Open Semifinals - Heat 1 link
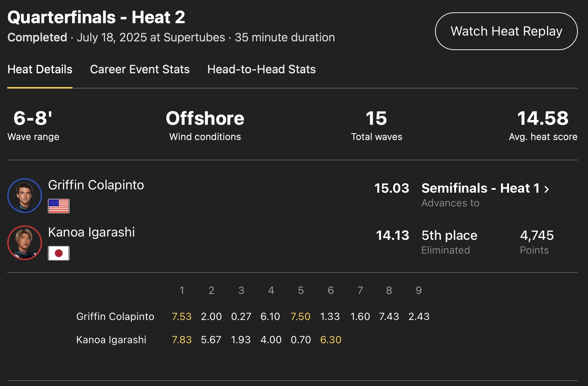This screenshot has height=386, width=588. pos(480,188)
